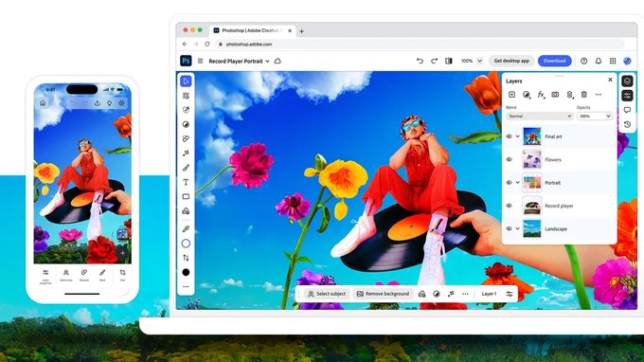This screenshot has height=362, width=644.
Task: Delete layer using trash icon
Action: [x=584, y=95]
